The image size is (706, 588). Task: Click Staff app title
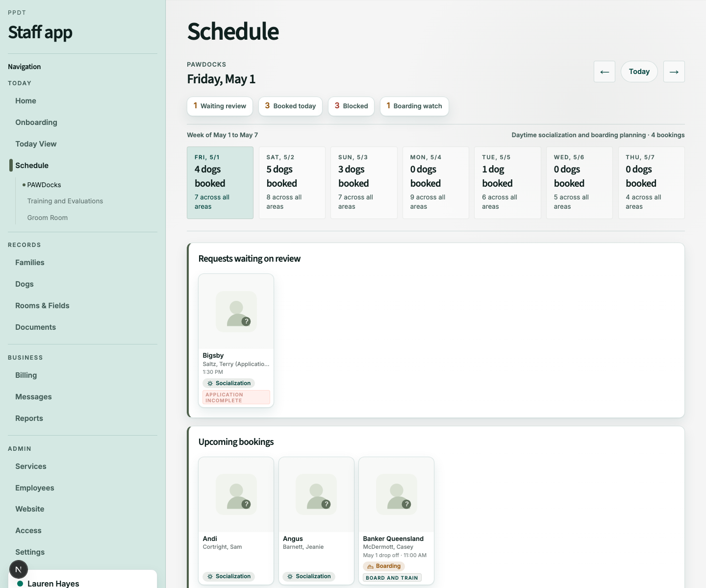click(x=40, y=32)
